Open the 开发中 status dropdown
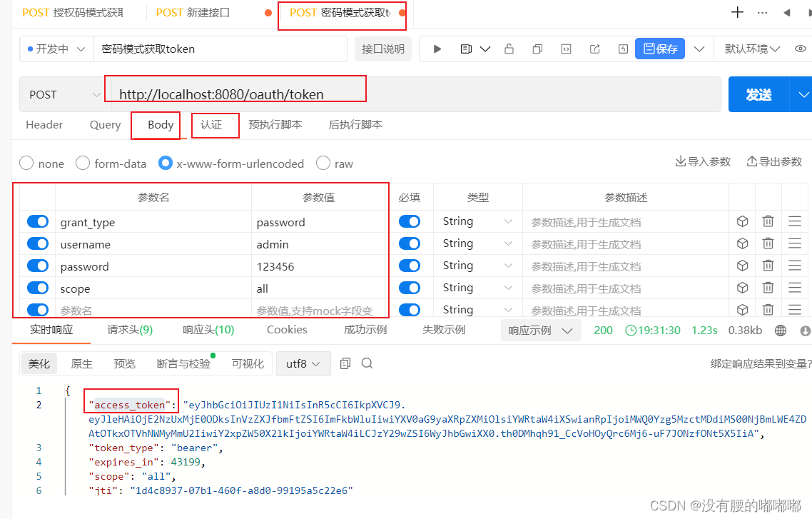 tap(56, 49)
